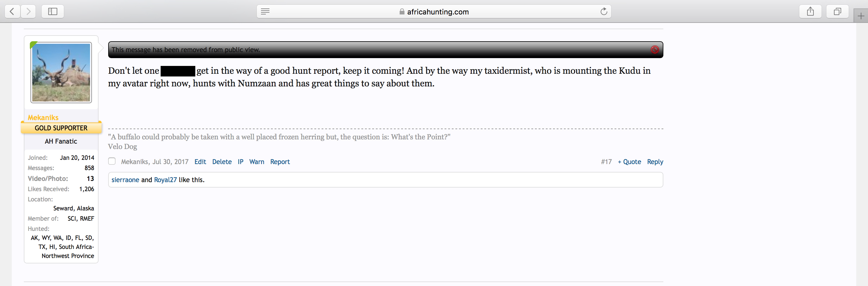This screenshot has width=868, height=286.
Task: Open sierraone's profile from the likes
Action: [125, 180]
